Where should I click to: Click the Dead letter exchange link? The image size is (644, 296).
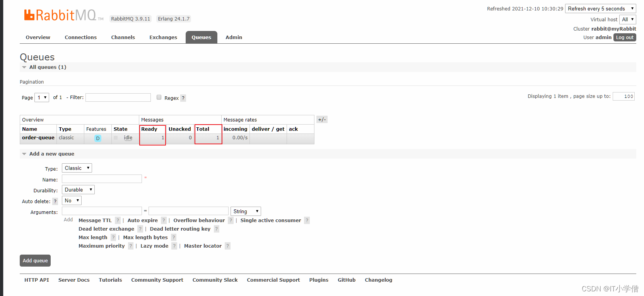click(106, 229)
